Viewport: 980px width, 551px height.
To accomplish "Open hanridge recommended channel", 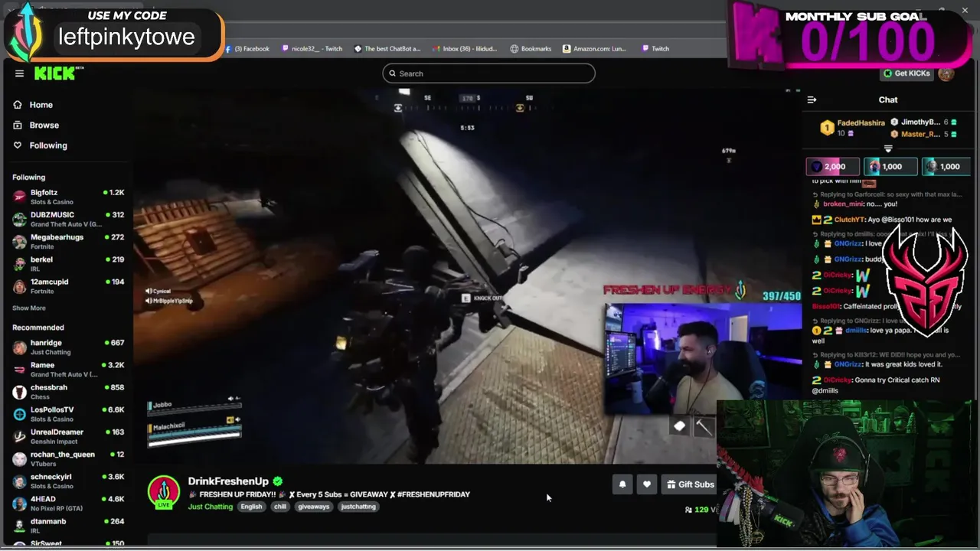I will pyautogui.click(x=68, y=347).
